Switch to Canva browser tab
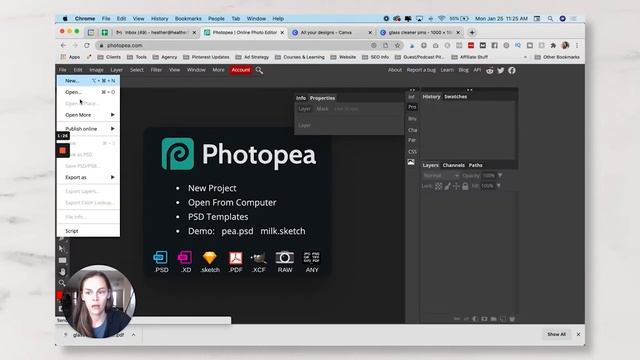The height and width of the screenshot is (360, 640). click(331, 32)
